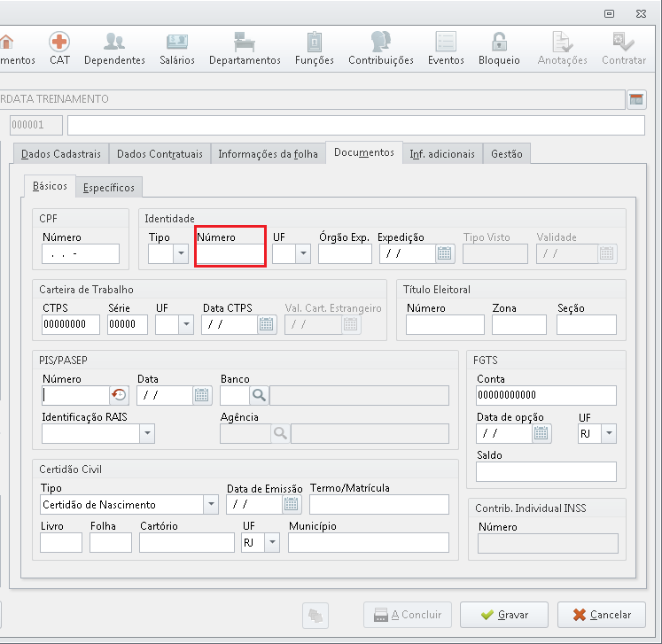Viewport: 662px width, 644px height.
Task: Select the Documentos tab
Action: pyautogui.click(x=364, y=152)
